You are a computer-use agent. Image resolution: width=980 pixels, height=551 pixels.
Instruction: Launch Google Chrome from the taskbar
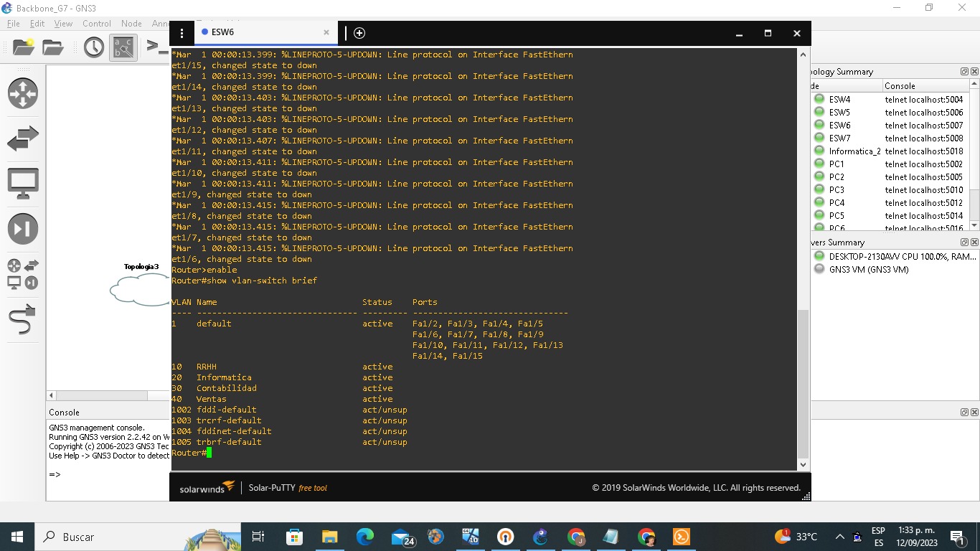(575, 537)
